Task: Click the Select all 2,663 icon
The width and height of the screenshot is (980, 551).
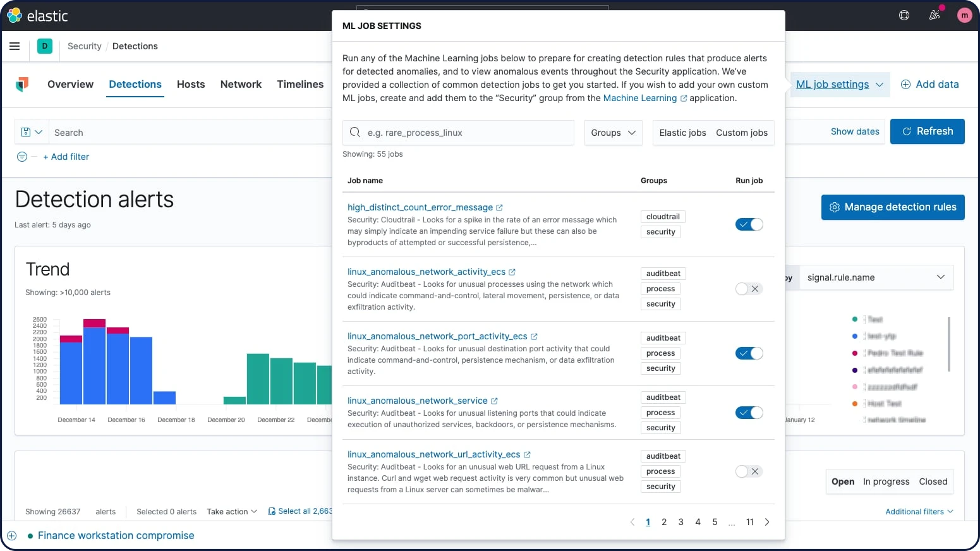Action: (272, 511)
